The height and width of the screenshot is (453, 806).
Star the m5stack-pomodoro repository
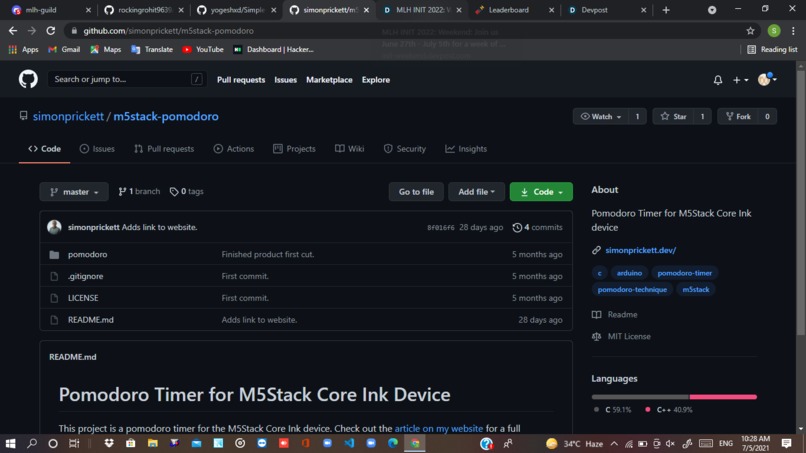pyautogui.click(x=673, y=117)
